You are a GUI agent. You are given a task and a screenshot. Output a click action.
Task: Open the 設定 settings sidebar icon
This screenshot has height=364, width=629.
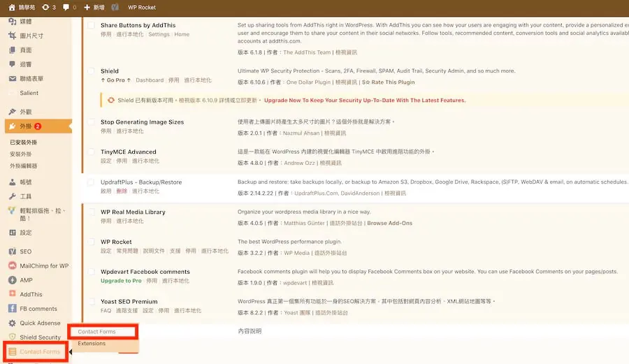[x=13, y=233]
